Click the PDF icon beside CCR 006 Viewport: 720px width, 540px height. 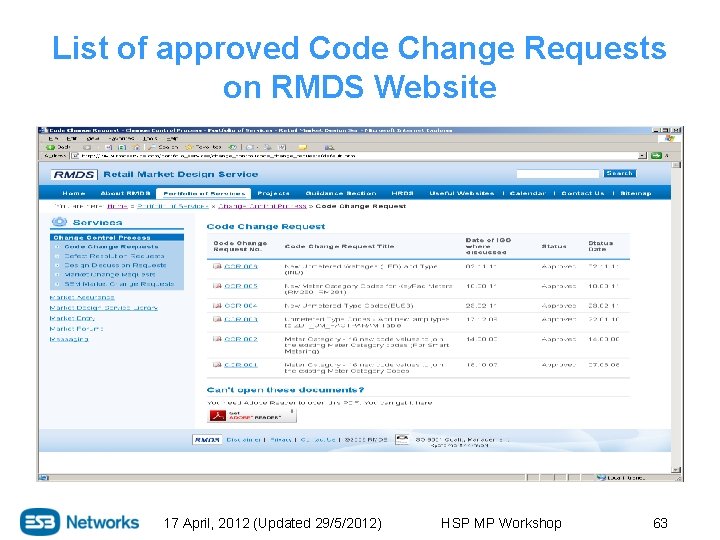pos(217,266)
